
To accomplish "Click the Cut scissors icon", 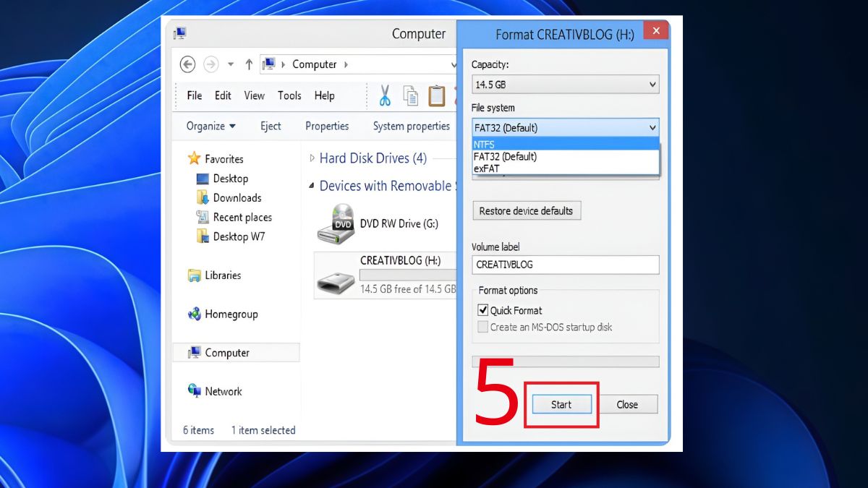I will tap(385, 95).
